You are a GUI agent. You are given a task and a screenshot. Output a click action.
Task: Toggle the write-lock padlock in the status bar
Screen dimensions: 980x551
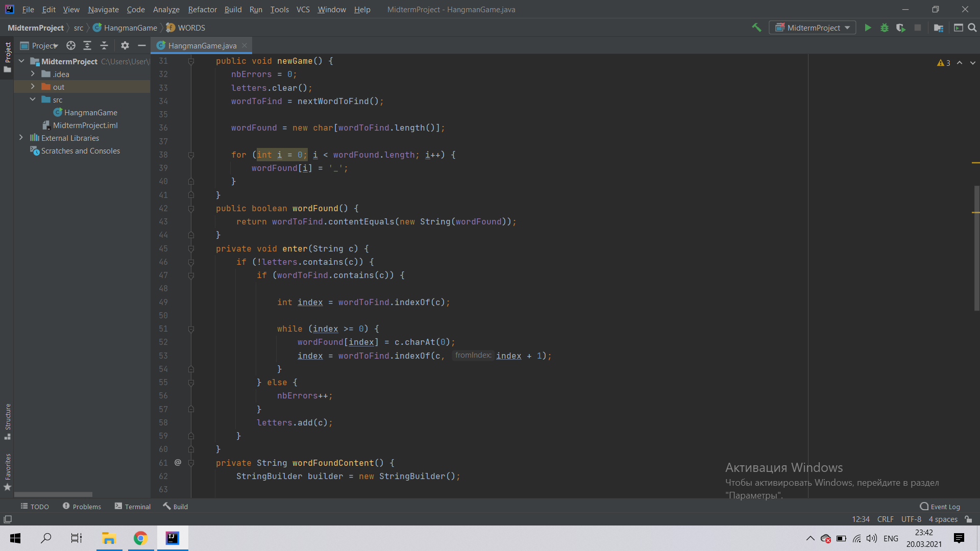point(969,519)
